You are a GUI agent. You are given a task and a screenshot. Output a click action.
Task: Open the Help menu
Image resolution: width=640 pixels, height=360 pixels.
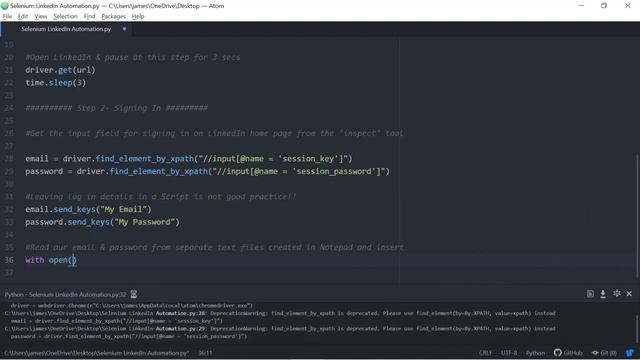138,16
